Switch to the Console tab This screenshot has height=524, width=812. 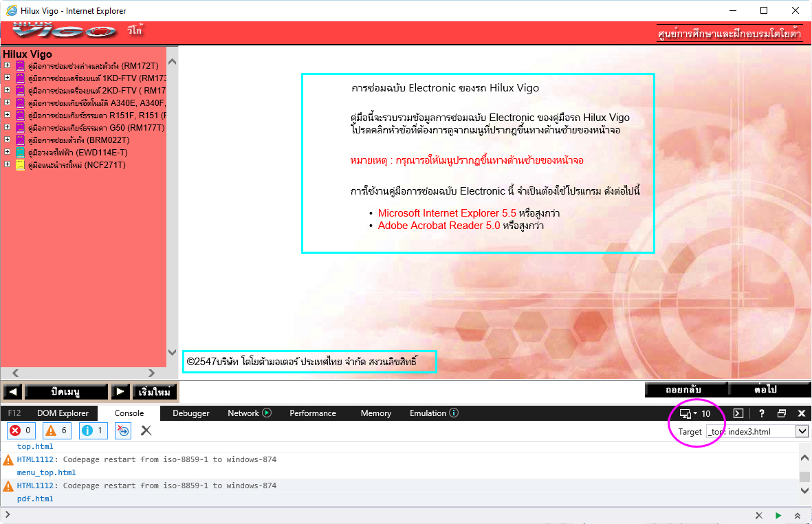point(129,413)
